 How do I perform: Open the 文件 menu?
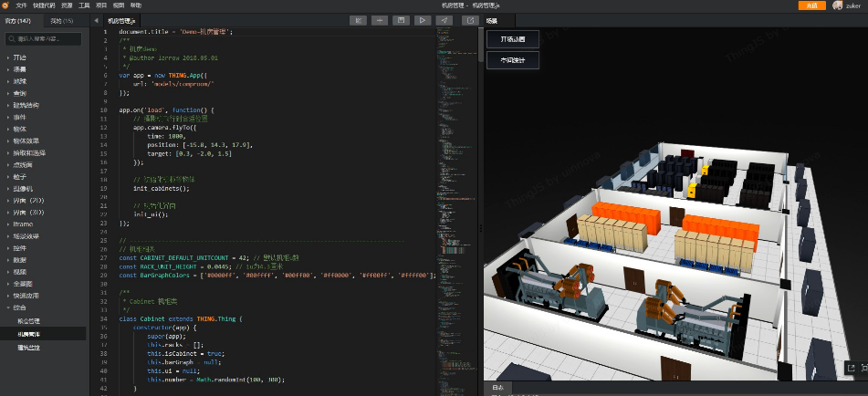(21, 5)
